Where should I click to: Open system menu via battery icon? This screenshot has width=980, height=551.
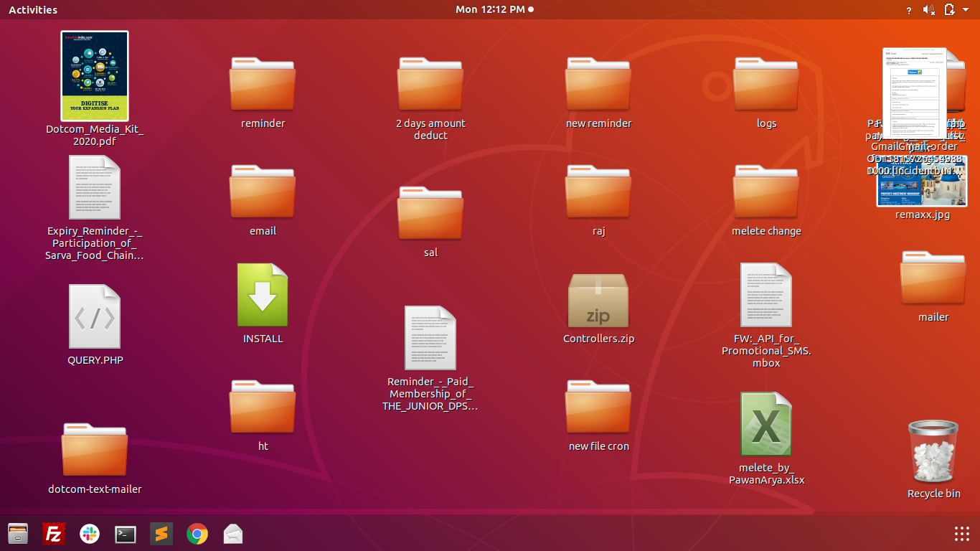point(950,10)
